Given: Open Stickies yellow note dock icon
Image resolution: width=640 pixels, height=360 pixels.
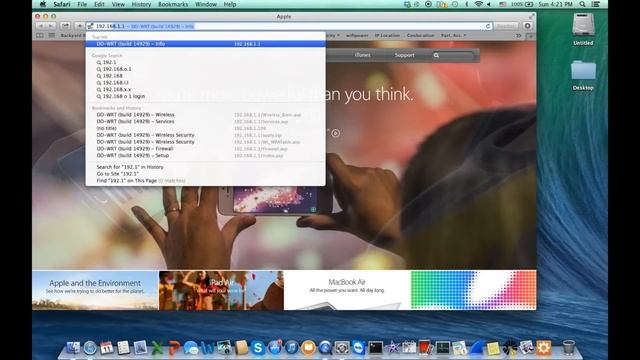Looking at the screenshot, I should 493,348.
